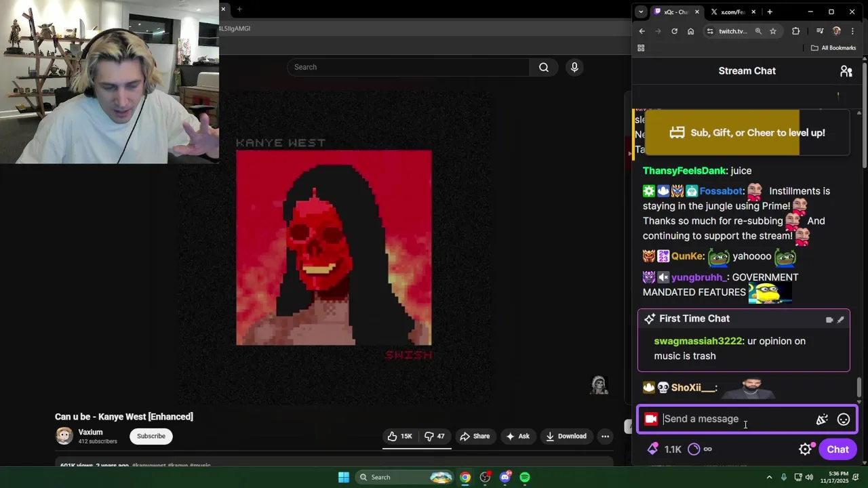Switch to the x.com browser tab
This screenshot has width=868, height=488.
[x=732, y=12]
